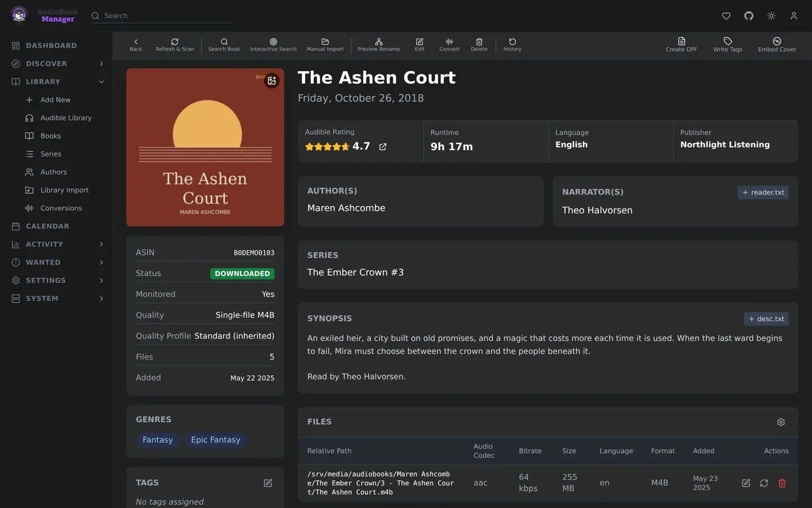The width and height of the screenshot is (812, 508).
Task: Open the History view
Action: 512,45
